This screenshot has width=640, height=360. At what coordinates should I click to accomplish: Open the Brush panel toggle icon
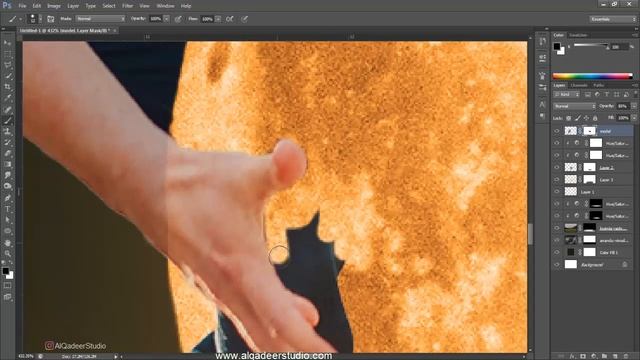coord(51,19)
